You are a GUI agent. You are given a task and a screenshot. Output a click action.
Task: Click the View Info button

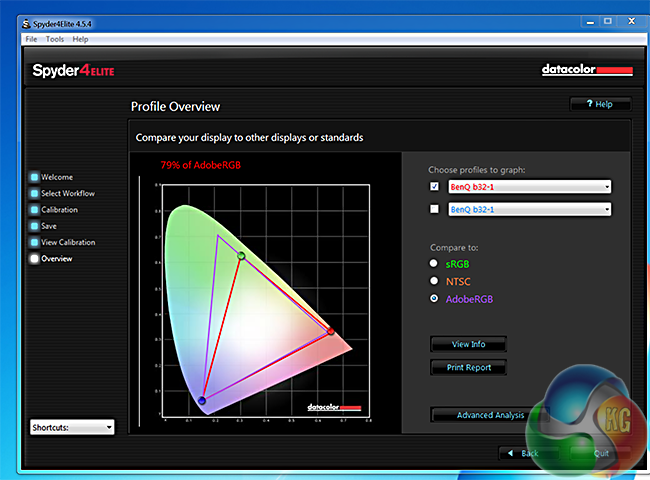(468, 344)
